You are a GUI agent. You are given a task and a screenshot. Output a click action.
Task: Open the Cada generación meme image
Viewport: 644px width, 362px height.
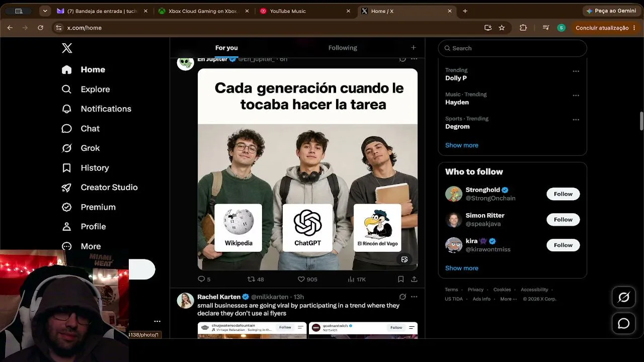[307, 169]
